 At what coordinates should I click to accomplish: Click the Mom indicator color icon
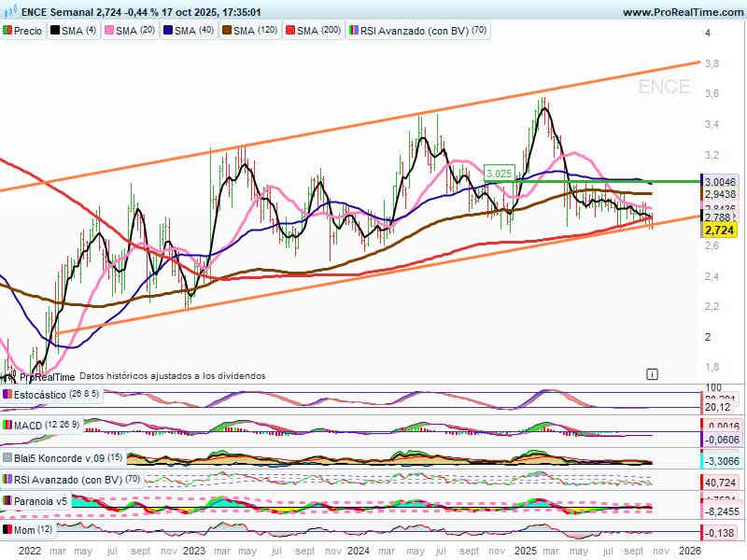(x=7, y=529)
